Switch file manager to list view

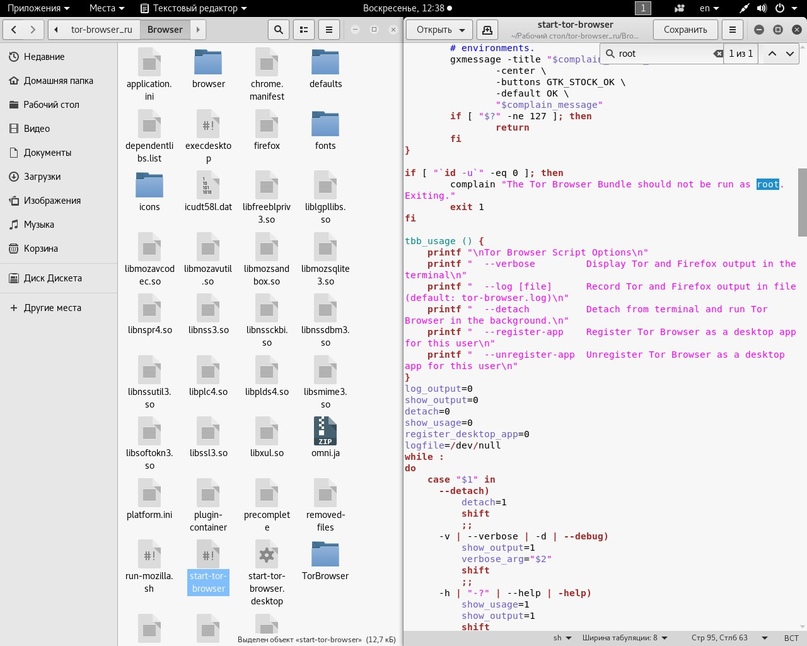[304, 29]
